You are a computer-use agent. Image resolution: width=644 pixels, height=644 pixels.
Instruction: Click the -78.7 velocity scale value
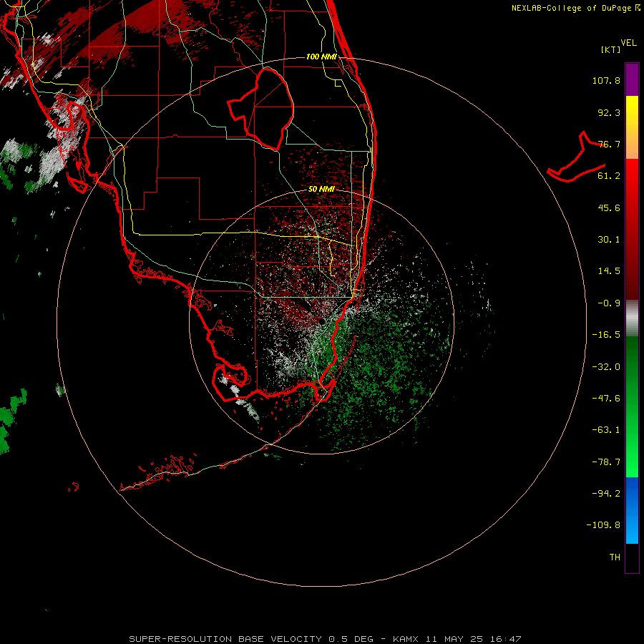pyautogui.click(x=606, y=462)
